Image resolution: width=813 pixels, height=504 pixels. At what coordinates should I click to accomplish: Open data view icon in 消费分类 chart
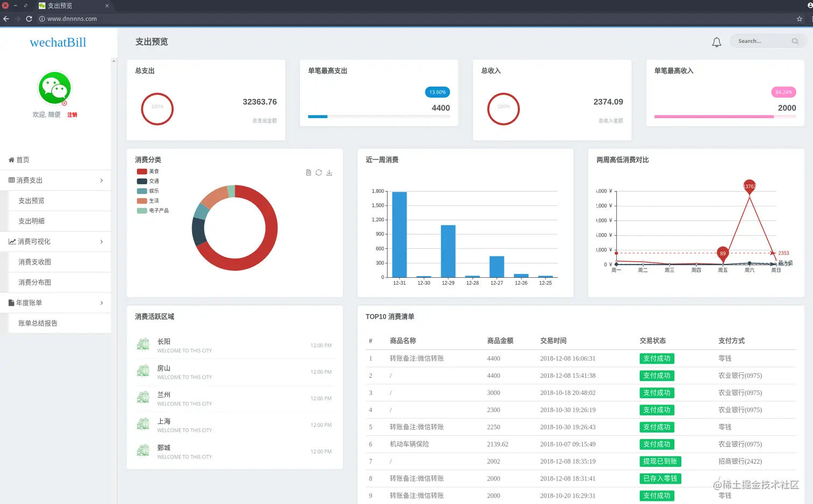click(x=308, y=172)
